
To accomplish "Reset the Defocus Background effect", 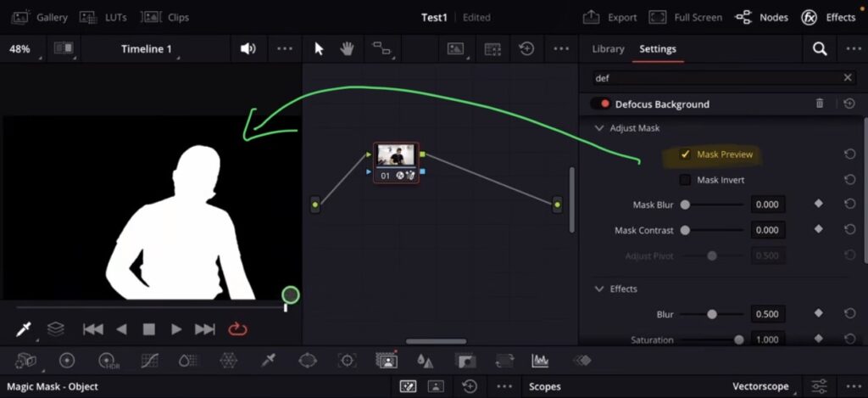I will [849, 104].
